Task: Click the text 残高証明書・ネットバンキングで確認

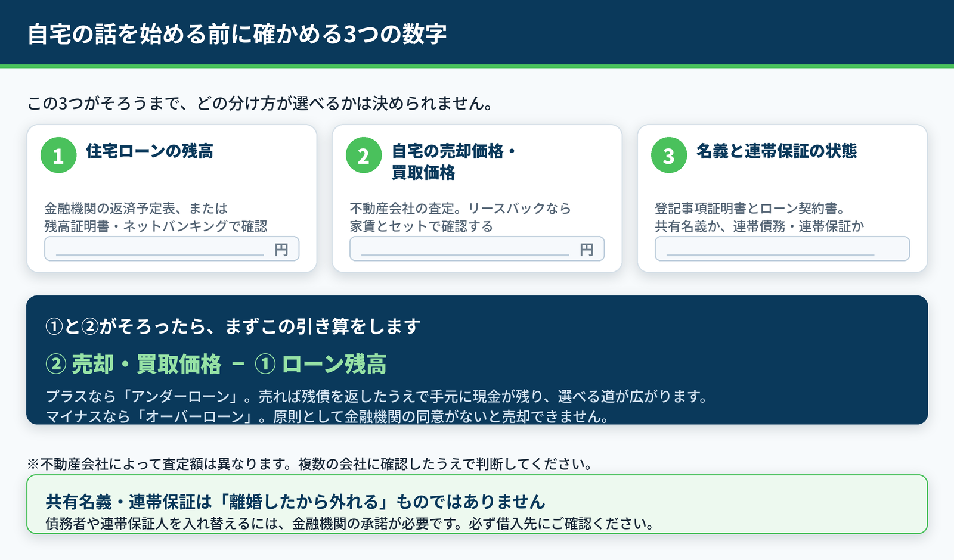Action: coord(156,226)
